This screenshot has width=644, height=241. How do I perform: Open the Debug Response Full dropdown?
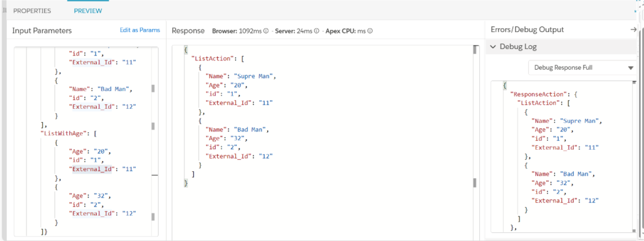(583, 68)
